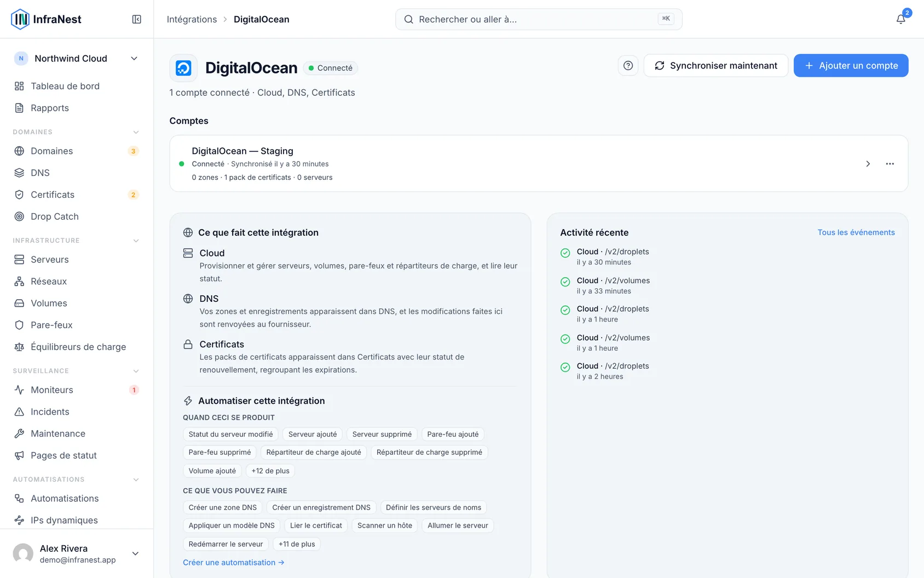This screenshot has height=578, width=924.
Task: Click the Incidents warning icon
Action: click(x=19, y=411)
